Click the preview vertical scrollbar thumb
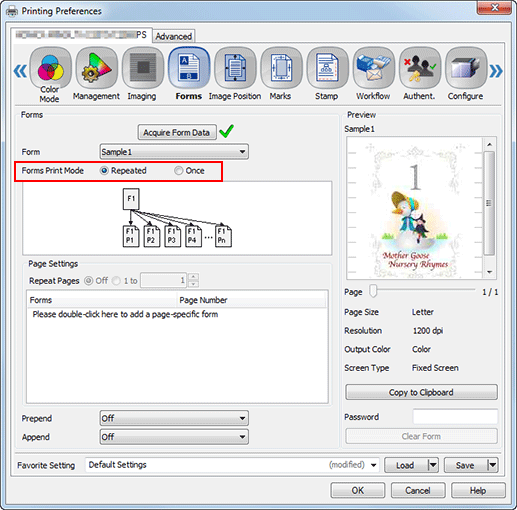Image resolution: width=517 pixels, height=510 pixels. click(x=489, y=203)
